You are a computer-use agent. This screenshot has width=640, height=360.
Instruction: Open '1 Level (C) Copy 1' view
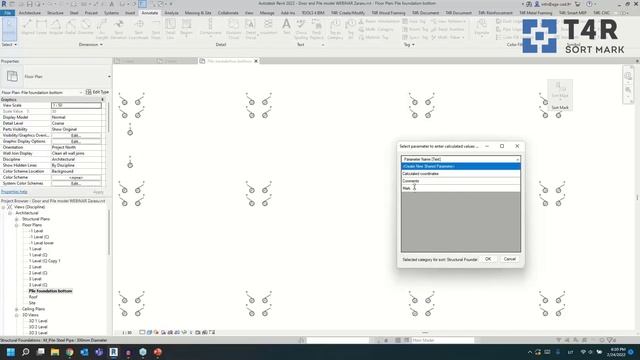44,261
